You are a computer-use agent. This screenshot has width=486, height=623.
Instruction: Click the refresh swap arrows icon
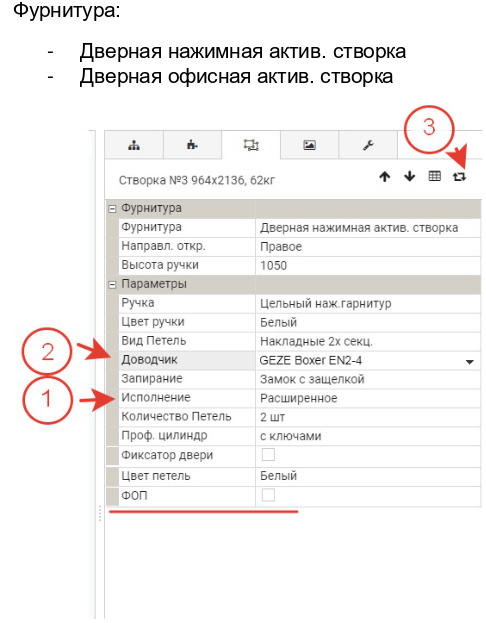pos(459,177)
